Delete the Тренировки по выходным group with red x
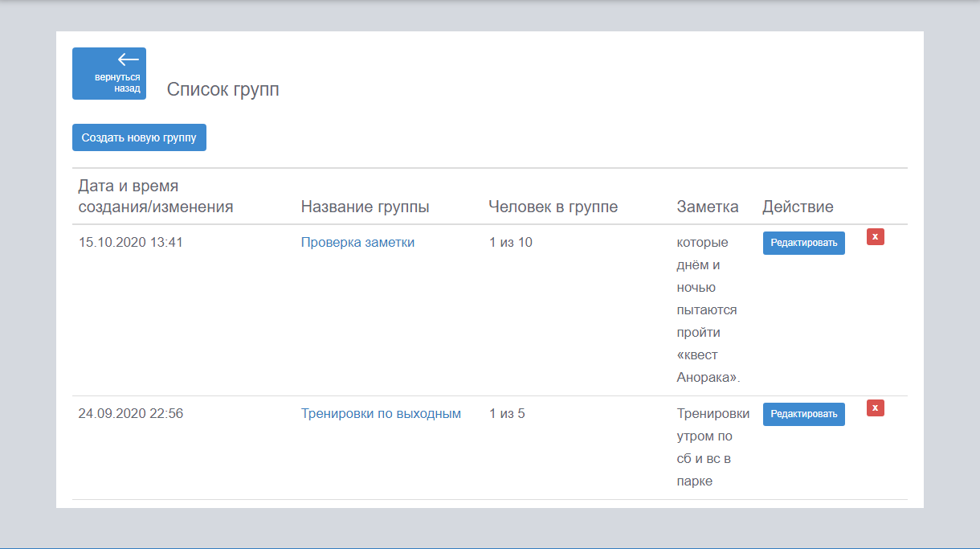This screenshot has width=980, height=549. (x=876, y=408)
